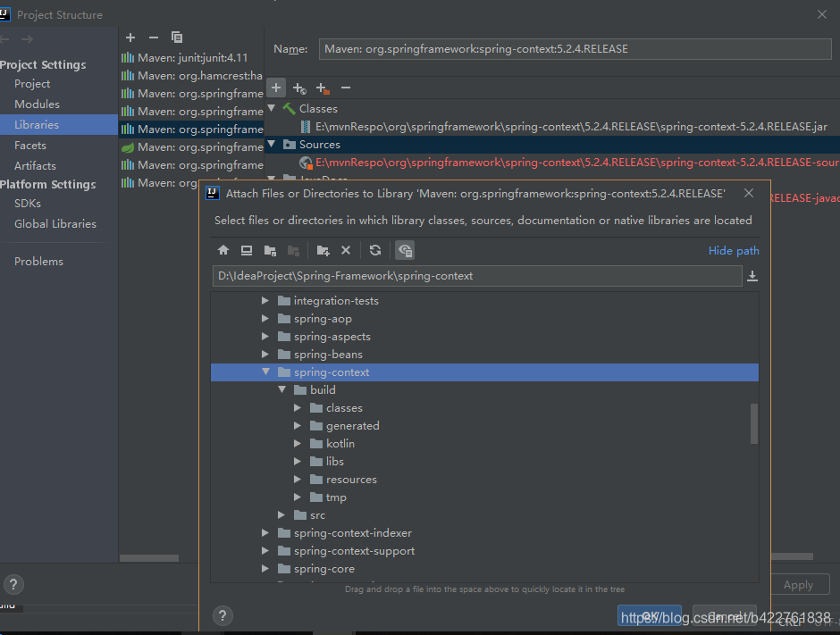Image resolution: width=840 pixels, height=635 pixels.
Task: Click the Desktop directory icon in file chooser
Action: tap(247, 250)
